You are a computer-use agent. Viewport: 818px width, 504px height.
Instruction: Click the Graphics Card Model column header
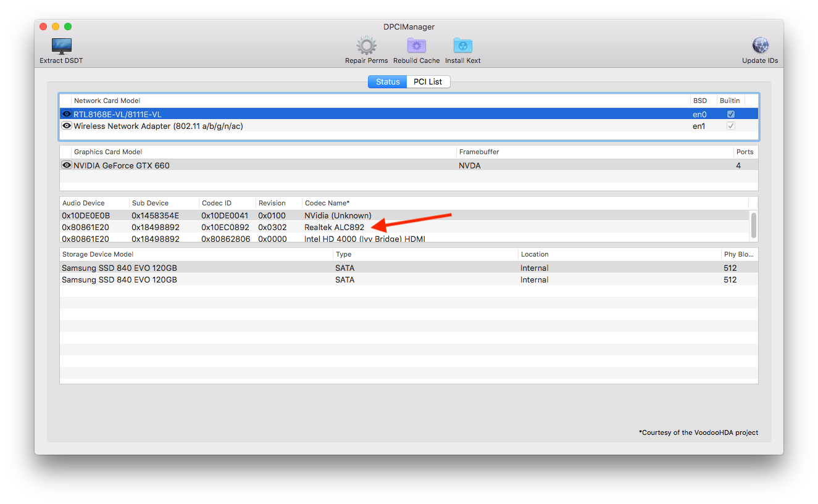click(x=264, y=152)
